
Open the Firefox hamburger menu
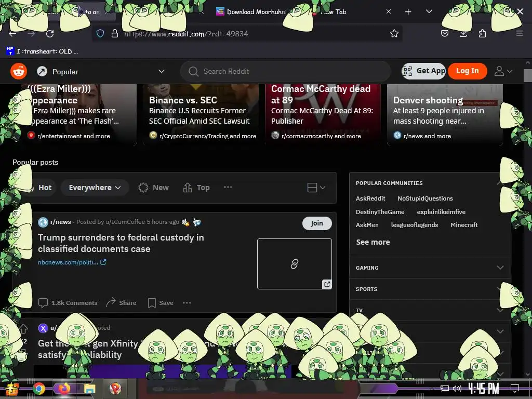(x=519, y=33)
